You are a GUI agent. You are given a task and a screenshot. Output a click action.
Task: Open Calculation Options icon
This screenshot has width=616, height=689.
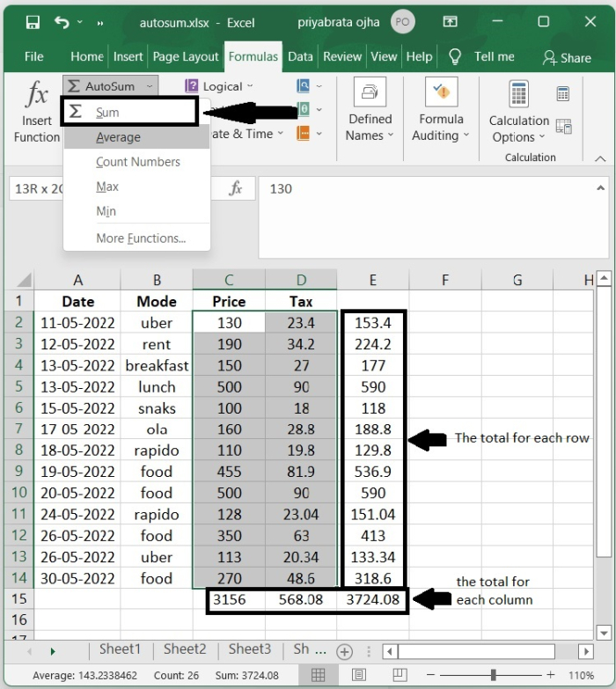(518, 112)
